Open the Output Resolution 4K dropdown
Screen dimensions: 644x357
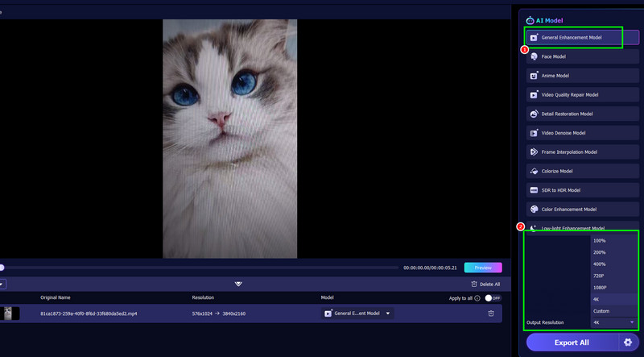coord(614,322)
